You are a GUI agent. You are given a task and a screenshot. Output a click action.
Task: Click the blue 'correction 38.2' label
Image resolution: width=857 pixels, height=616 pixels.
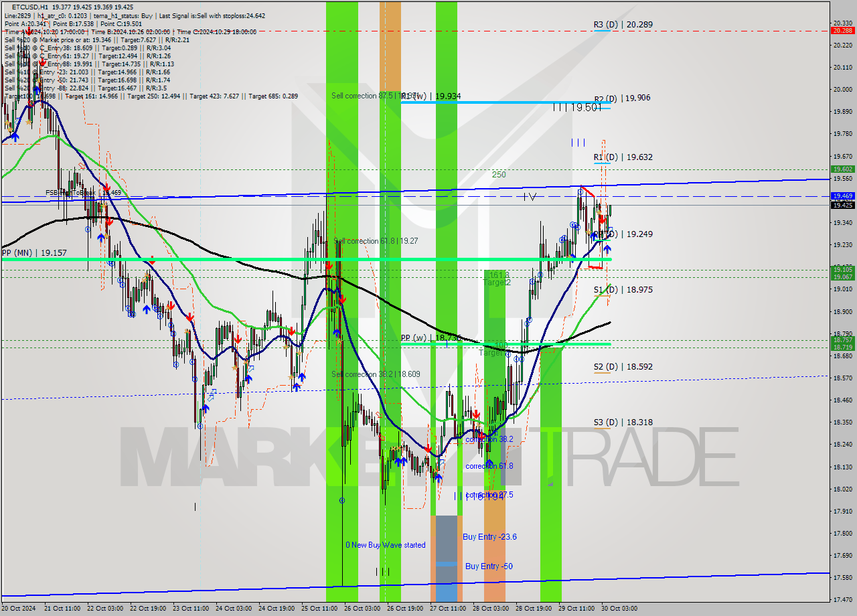click(x=489, y=439)
